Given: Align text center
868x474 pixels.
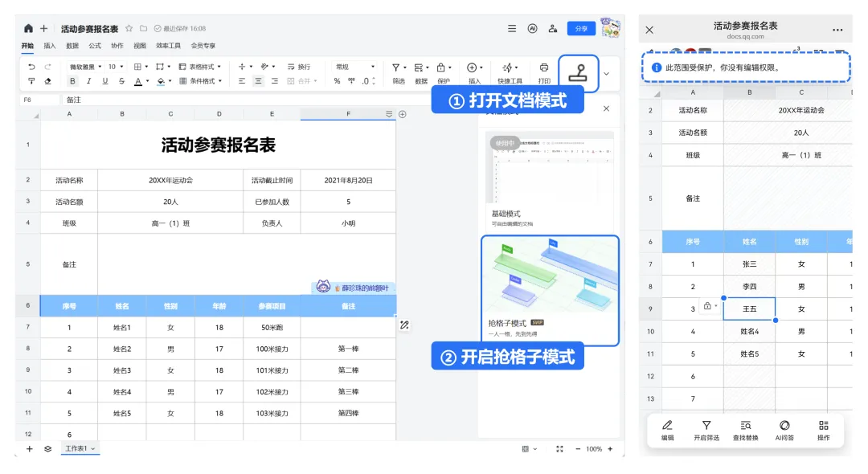Looking at the screenshot, I should [258, 81].
